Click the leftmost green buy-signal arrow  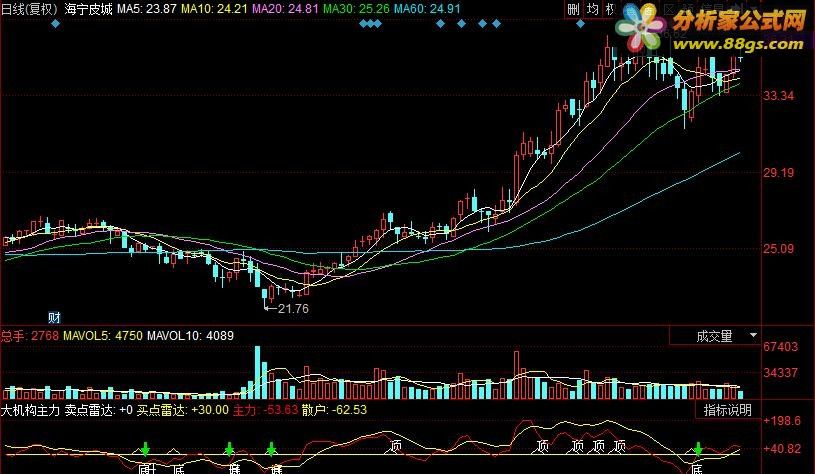146,449
